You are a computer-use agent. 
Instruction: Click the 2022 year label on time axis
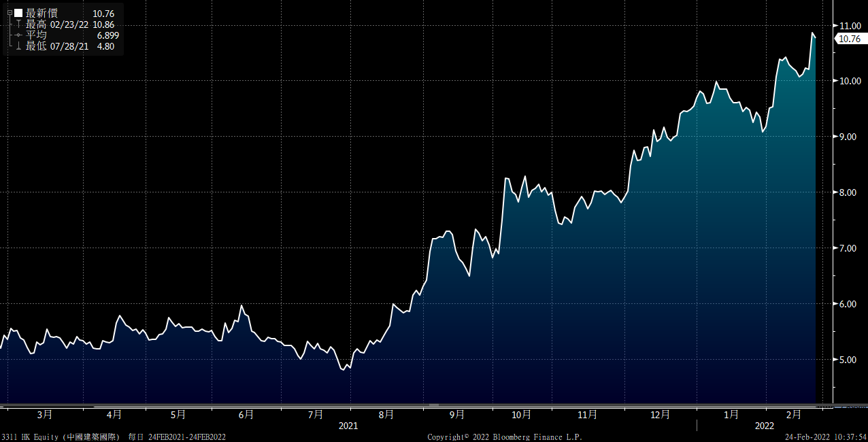point(764,426)
